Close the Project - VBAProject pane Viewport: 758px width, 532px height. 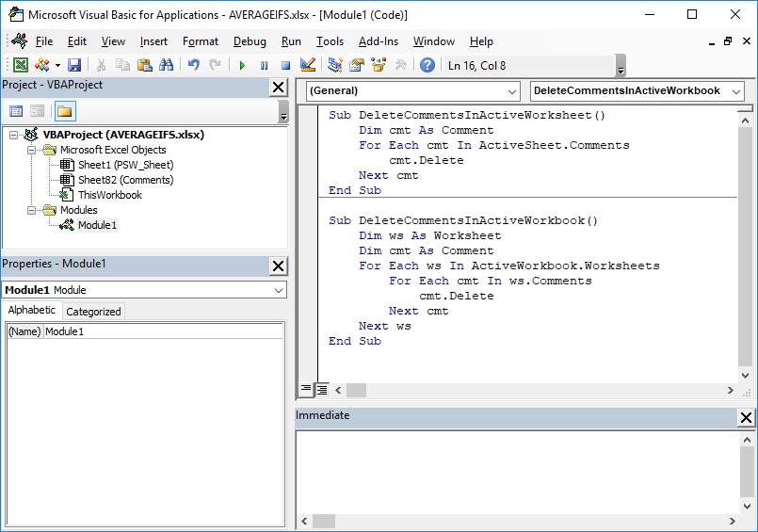pyautogui.click(x=279, y=88)
